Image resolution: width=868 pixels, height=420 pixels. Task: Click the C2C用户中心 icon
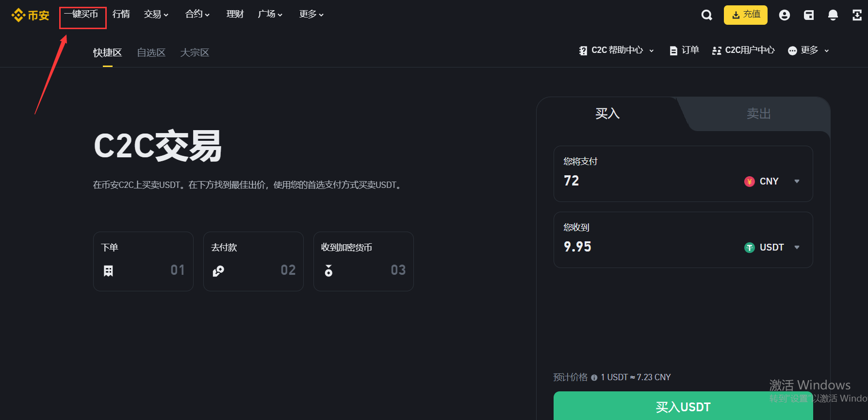coord(717,50)
